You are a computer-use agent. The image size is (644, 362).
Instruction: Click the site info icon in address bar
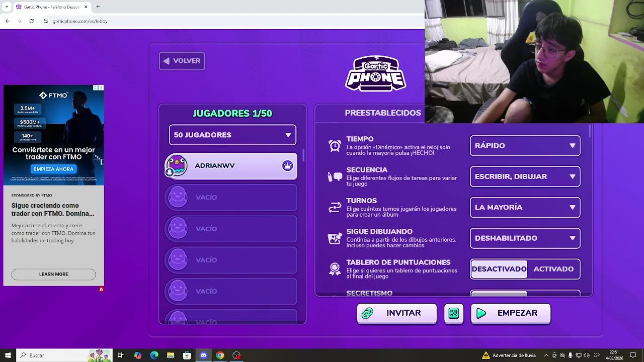[45, 21]
